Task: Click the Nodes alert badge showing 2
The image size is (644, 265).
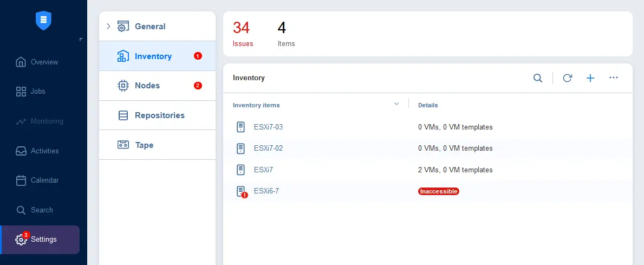Action: (198, 86)
